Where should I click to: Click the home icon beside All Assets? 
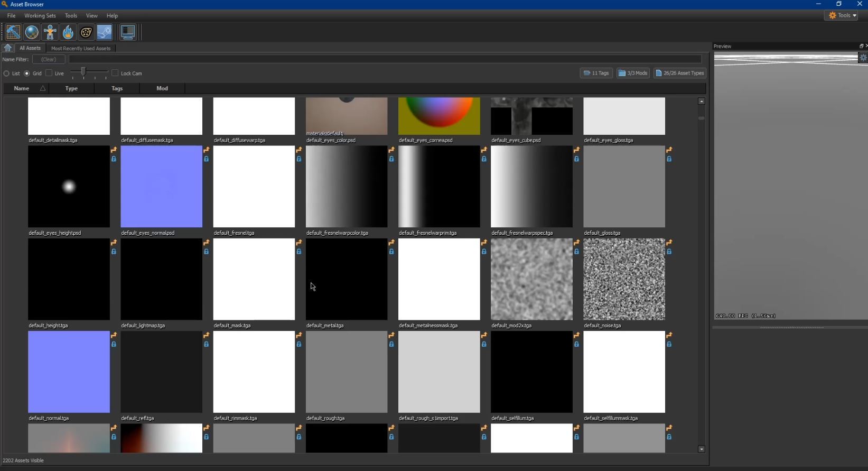tap(7, 48)
